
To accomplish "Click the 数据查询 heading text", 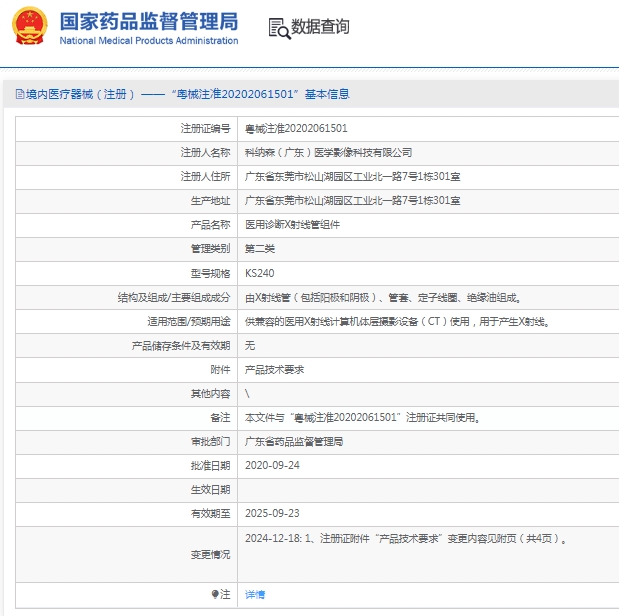I will click(x=320, y=27).
